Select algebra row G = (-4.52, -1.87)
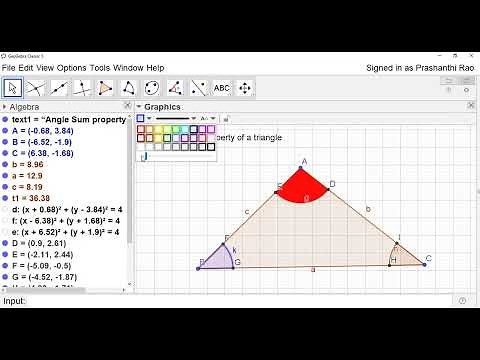The height and width of the screenshot is (360, 480). tap(44, 277)
